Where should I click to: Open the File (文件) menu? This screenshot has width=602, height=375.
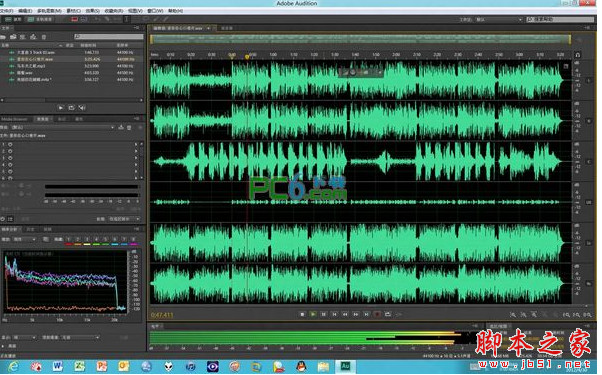tap(6, 11)
